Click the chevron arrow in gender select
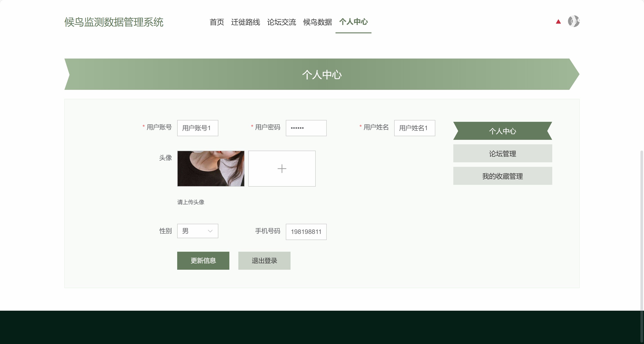This screenshot has height=344, width=644. click(x=210, y=231)
